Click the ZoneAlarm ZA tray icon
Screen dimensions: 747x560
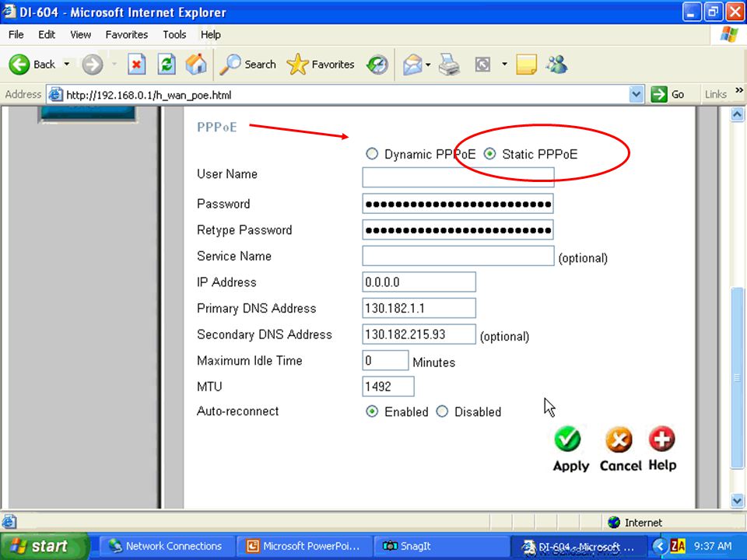pyautogui.click(x=678, y=546)
